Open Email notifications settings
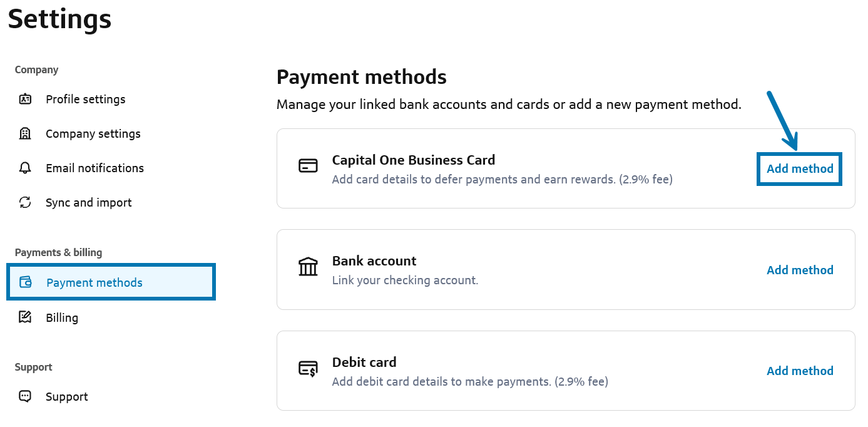The width and height of the screenshot is (868, 427). click(94, 168)
